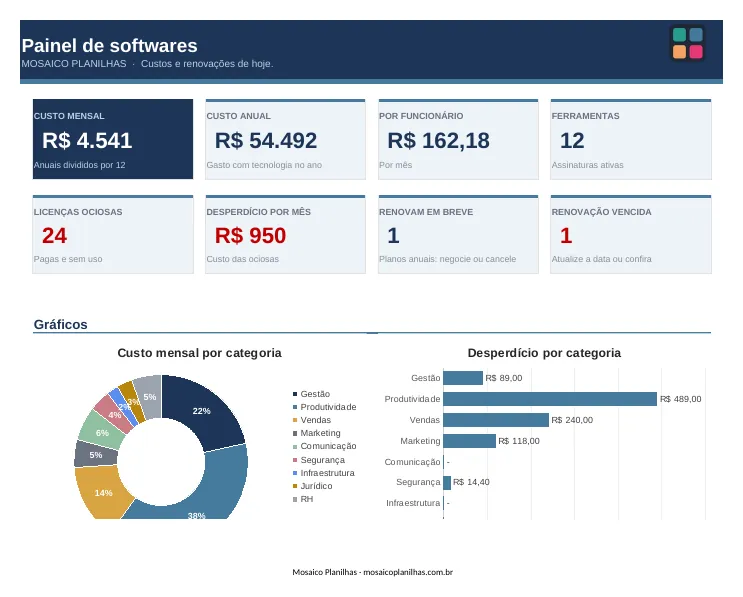Select the 'Painel de softwares' title
743x597 pixels.
point(109,46)
